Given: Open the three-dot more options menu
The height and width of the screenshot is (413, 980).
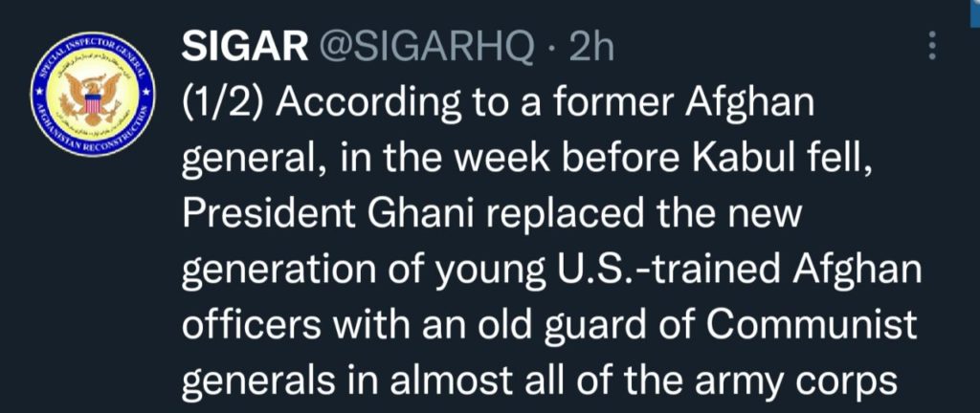Looking at the screenshot, I should pos(932,47).
